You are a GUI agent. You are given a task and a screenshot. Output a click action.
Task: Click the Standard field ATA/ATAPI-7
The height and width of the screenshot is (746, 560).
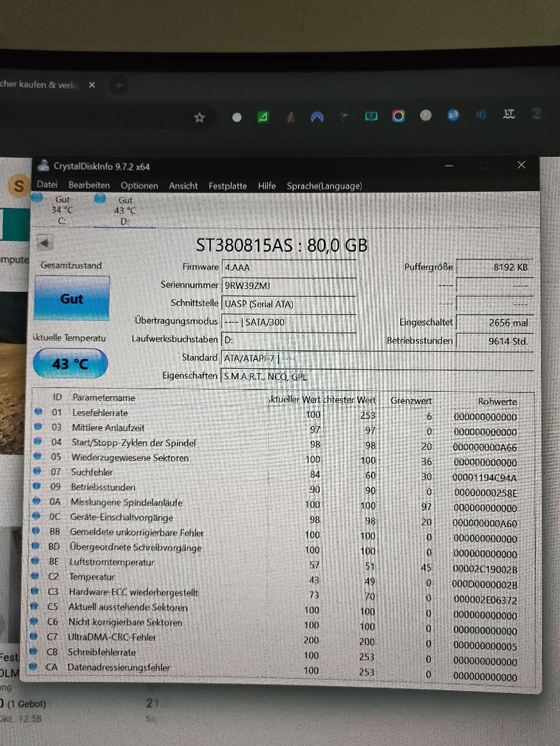tap(376, 358)
